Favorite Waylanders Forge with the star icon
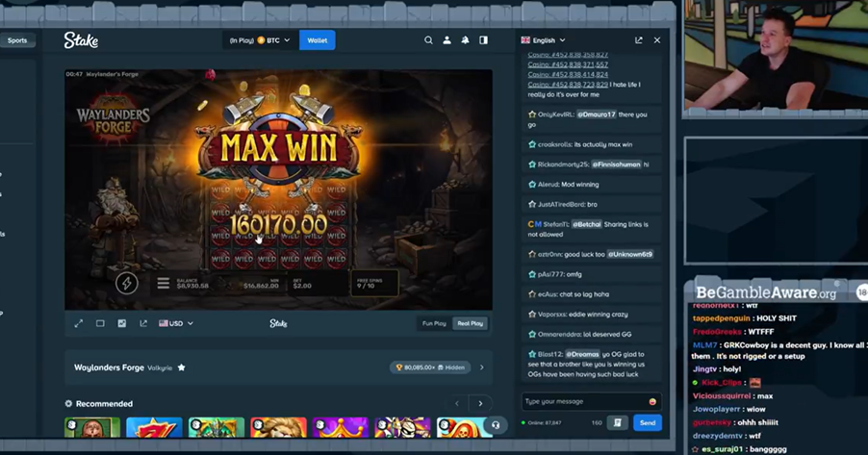The height and width of the screenshot is (455, 868). (181, 367)
